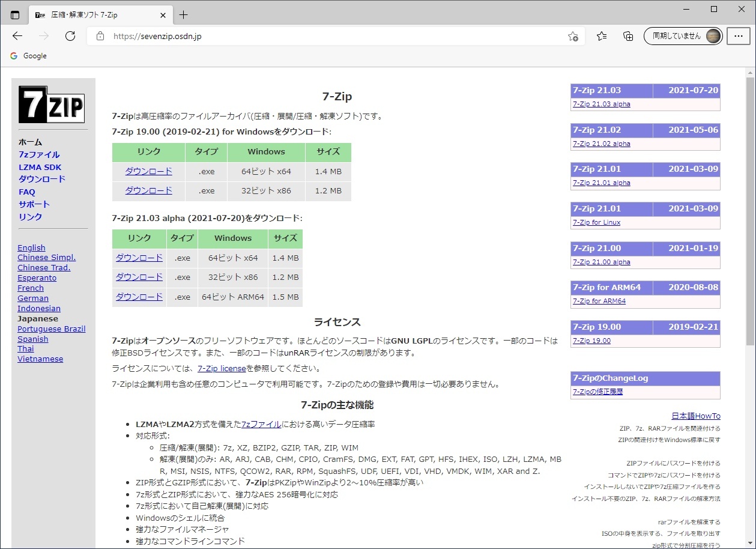Viewport: 756px width, 549px height.
Task: Open Google bookmark in favorites bar
Action: [x=28, y=56]
